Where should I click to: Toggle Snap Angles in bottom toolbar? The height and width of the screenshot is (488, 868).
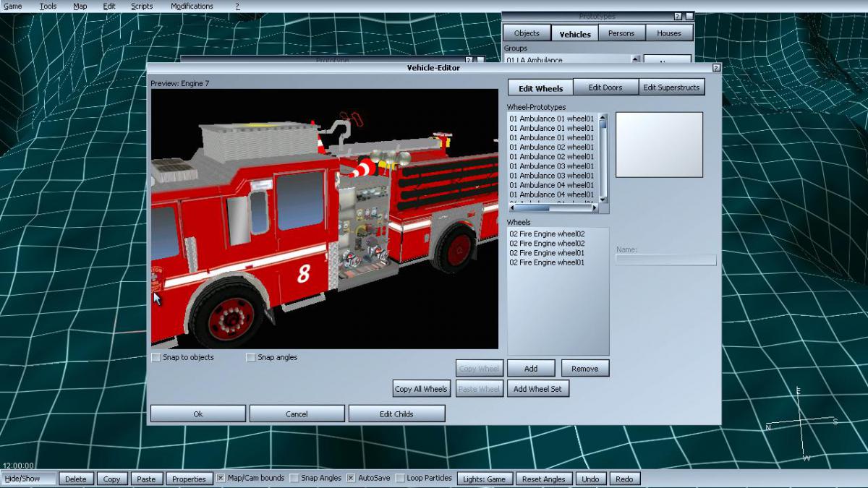click(294, 478)
